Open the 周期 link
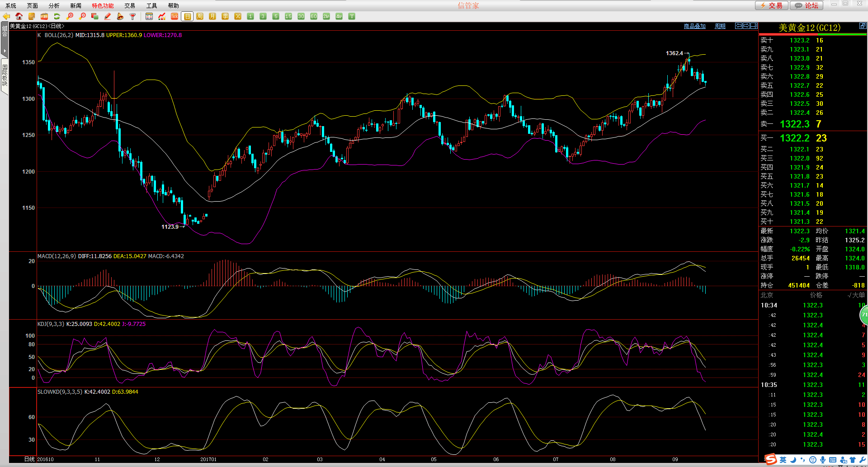The image size is (868, 467). (720, 26)
